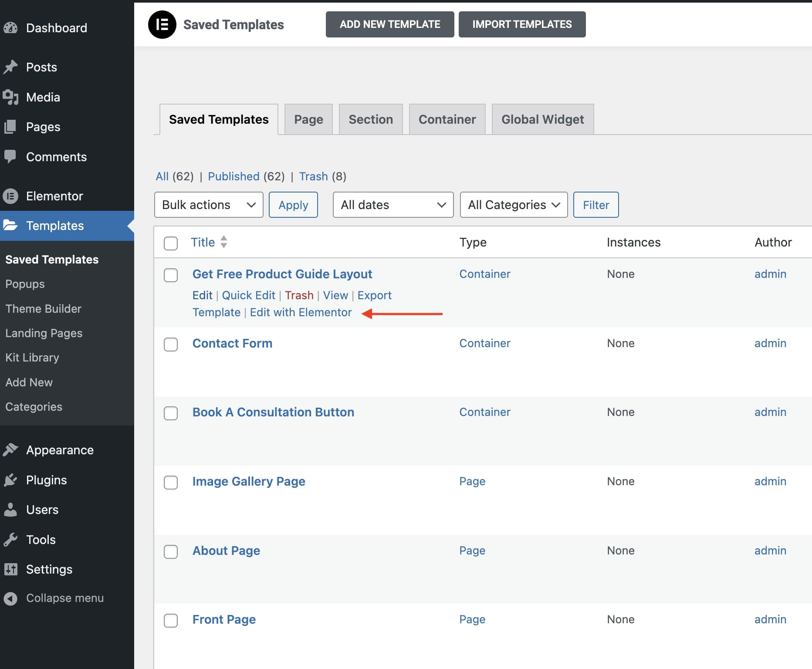This screenshot has width=812, height=669.
Task: Click the Edit with Elementor link
Action: [301, 312]
